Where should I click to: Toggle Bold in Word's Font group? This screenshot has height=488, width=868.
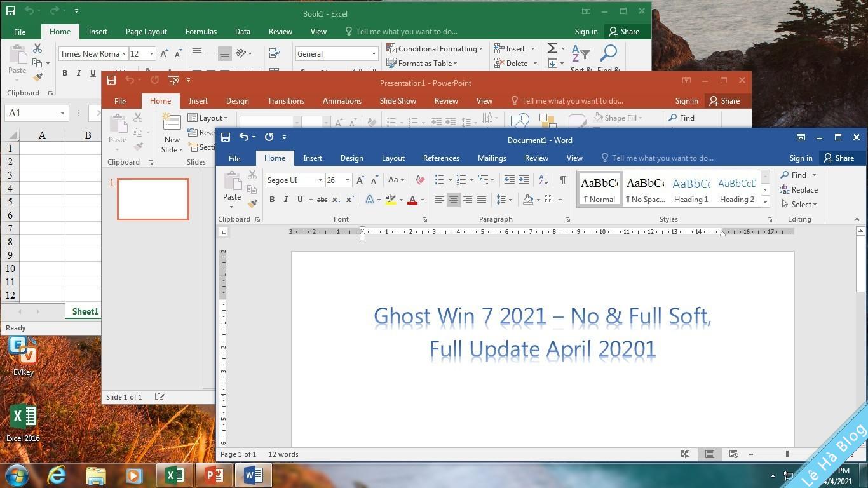pyautogui.click(x=272, y=200)
